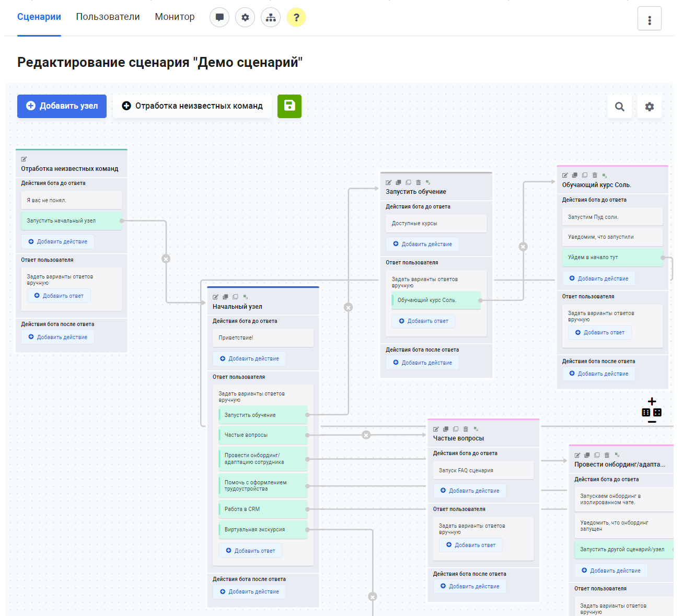This screenshot has width=683, height=616.
Task: Duplicate the Частые вопросы node with copy icon
Action: click(446, 429)
